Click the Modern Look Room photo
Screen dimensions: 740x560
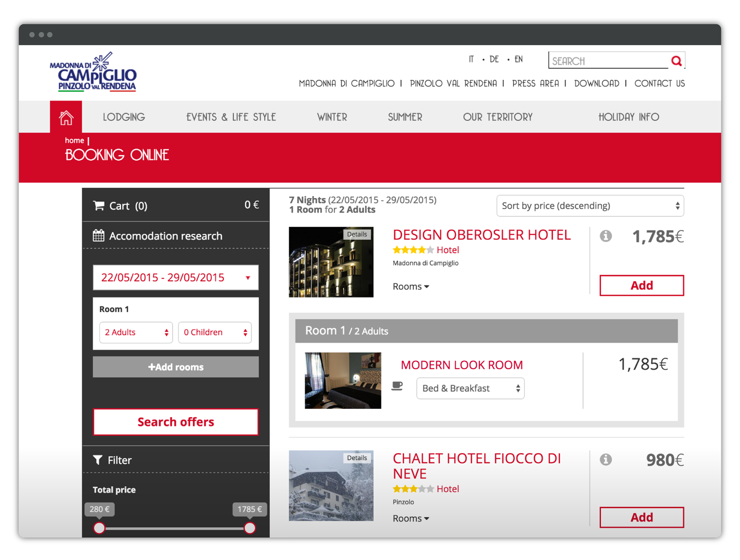pos(343,380)
